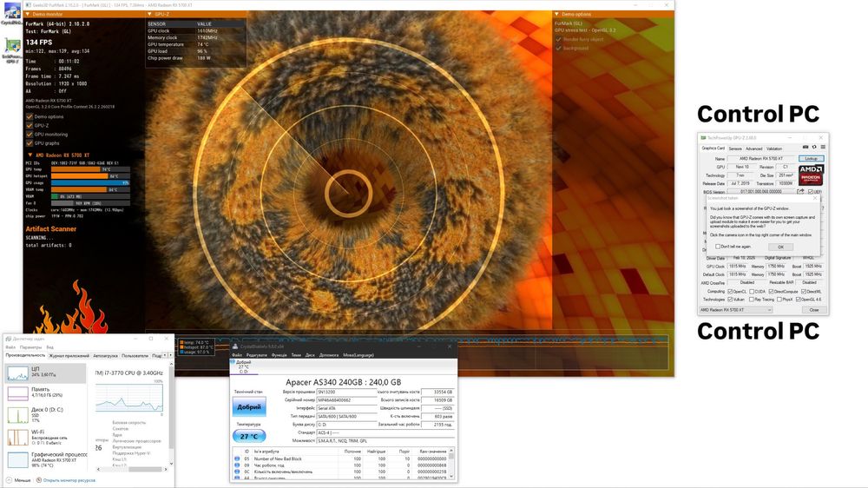
Task: Toggle the GPU monitoring checkbox
Action: (x=30, y=135)
